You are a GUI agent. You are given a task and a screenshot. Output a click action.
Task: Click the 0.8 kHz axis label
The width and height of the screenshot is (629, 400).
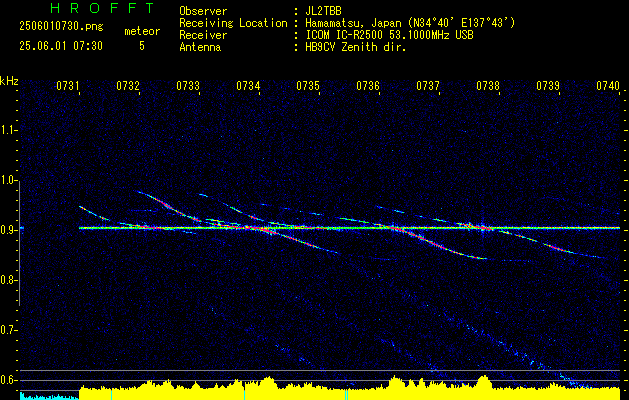click(8, 280)
